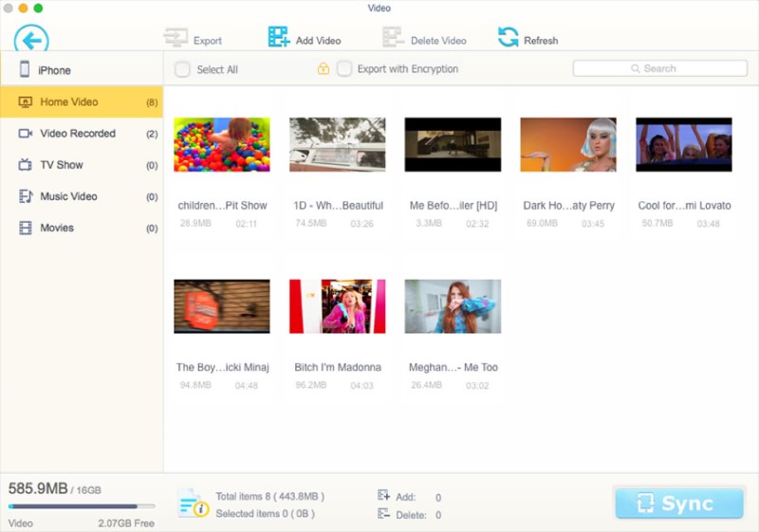Select the children ball pit show thumbnail
759x532 pixels.
[221, 144]
